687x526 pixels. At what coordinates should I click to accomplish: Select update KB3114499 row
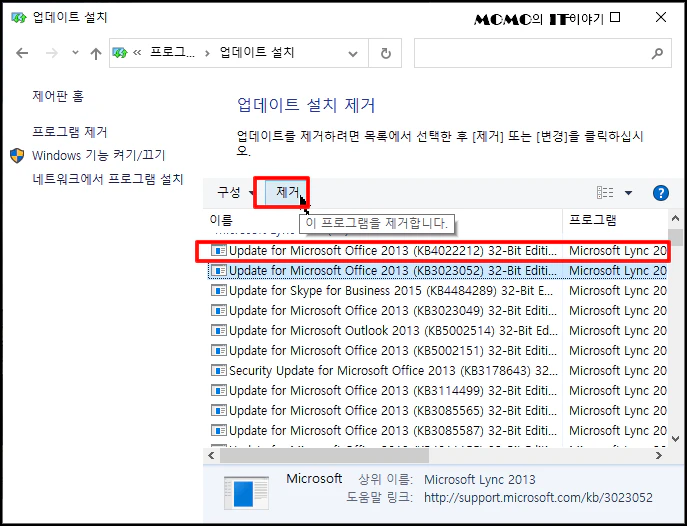click(x=437, y=391)
